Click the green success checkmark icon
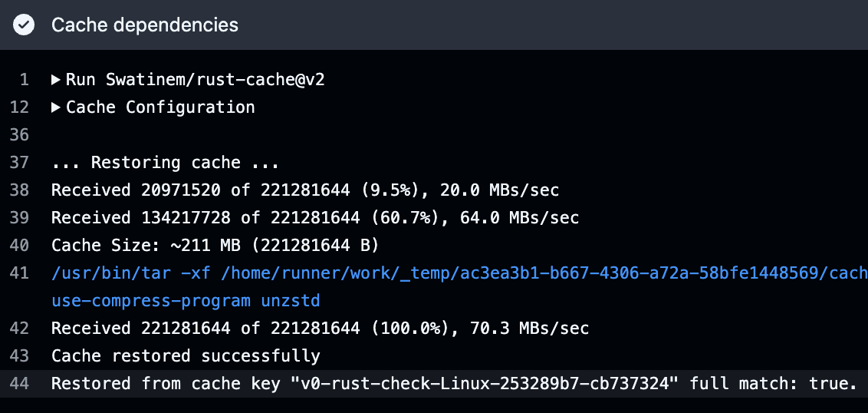868x413 pixels. pyautogui.click(x=24, y=25)
